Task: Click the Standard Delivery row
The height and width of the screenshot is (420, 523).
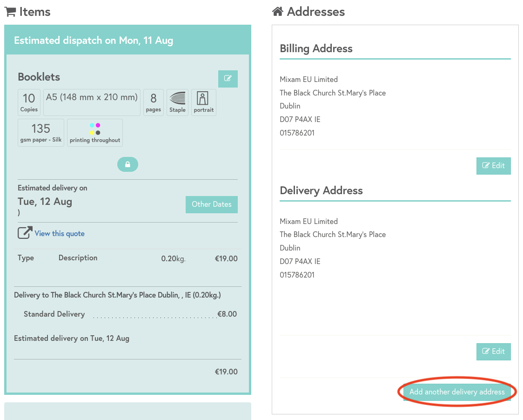Action: click(x=54, y=314)
